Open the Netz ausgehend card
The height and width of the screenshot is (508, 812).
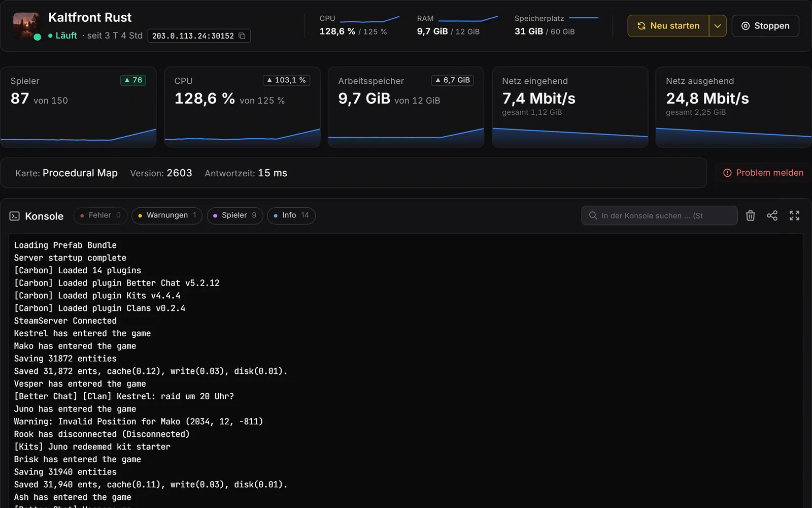tap(734, 107)
